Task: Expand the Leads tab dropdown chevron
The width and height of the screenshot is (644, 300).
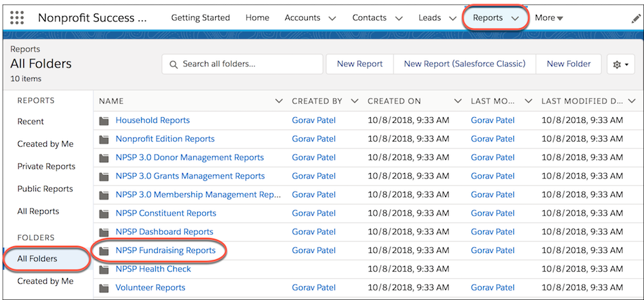Action: coord(453,19)
